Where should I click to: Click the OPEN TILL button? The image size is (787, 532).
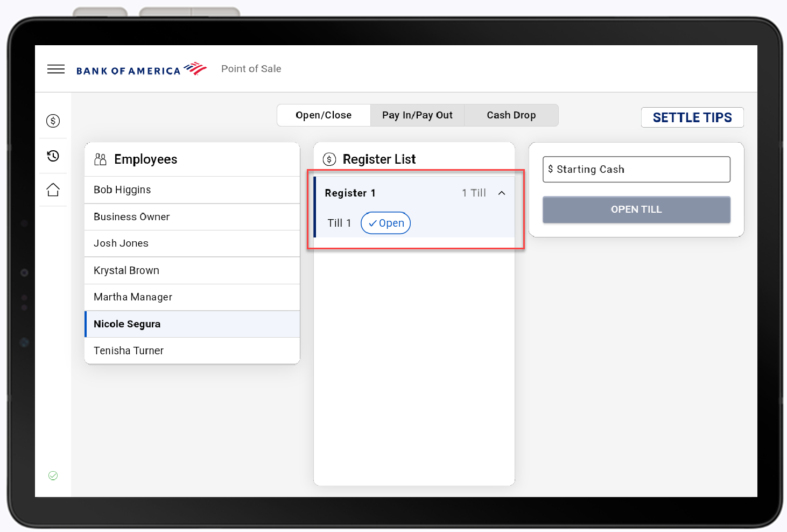pyautogui.click(x=636, y=209)
